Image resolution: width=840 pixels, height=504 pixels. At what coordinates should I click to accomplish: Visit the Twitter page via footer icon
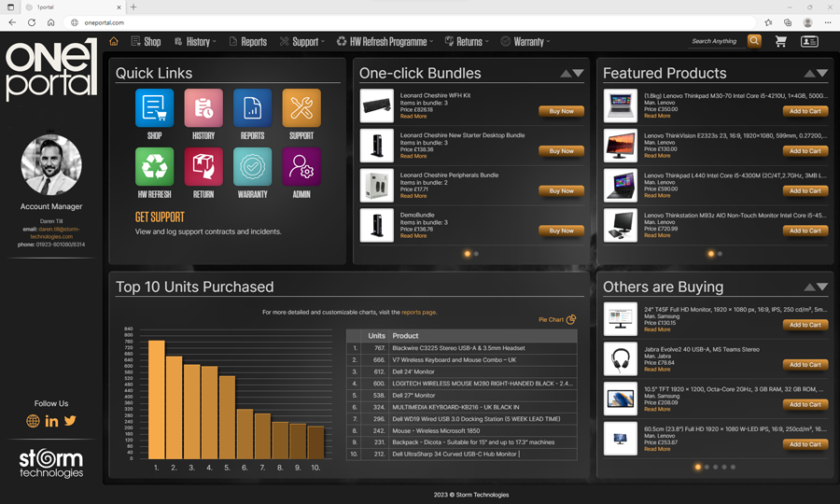coord(70,421)
